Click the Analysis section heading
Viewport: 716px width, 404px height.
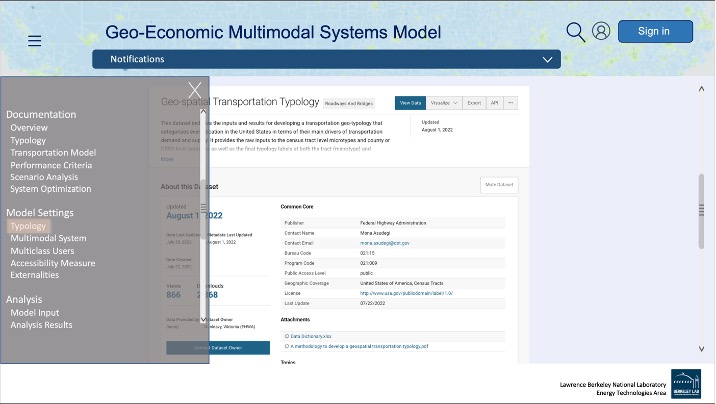pos(24,299)
